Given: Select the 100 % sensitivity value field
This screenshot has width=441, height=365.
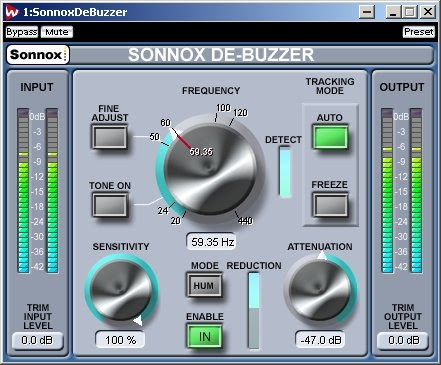Looking at the screenshot, I should click(120, 340).
